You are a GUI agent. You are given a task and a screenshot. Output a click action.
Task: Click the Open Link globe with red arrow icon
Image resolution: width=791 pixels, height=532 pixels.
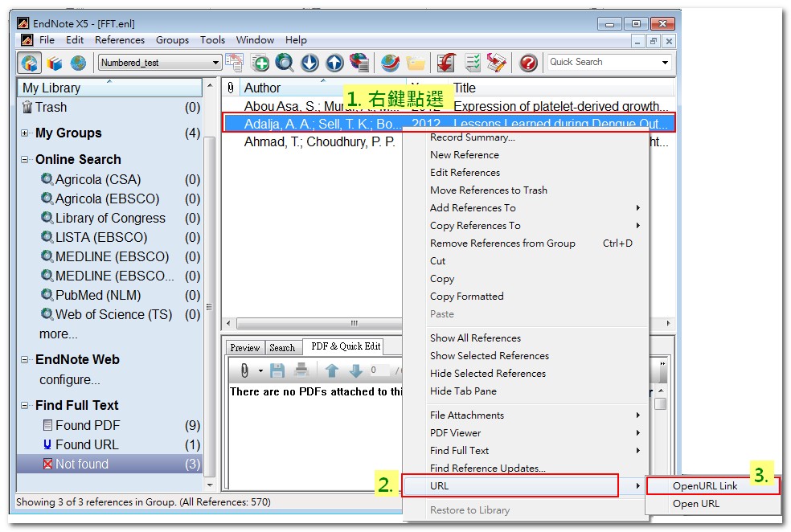390,63
